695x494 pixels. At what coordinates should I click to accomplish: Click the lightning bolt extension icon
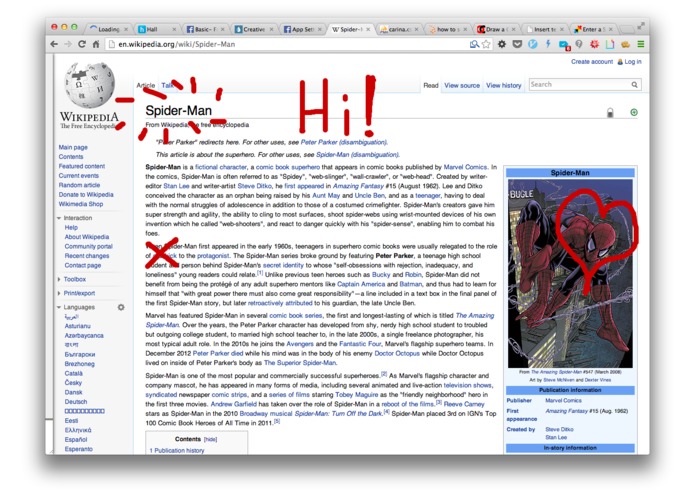(x=548, y=44)
